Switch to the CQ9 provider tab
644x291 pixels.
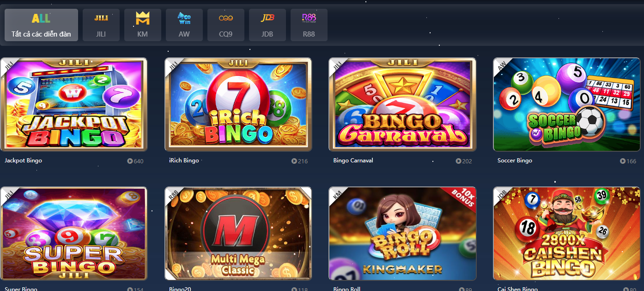coord(226,25)
